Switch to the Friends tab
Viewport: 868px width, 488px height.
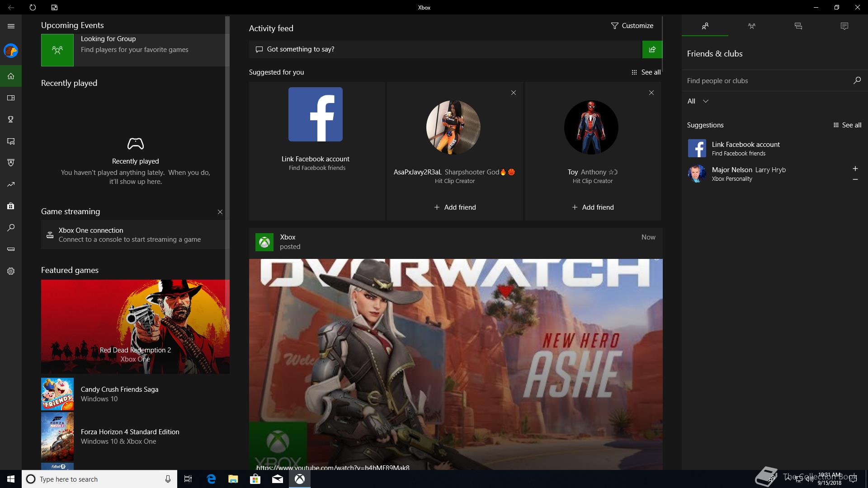coord(705,26)
